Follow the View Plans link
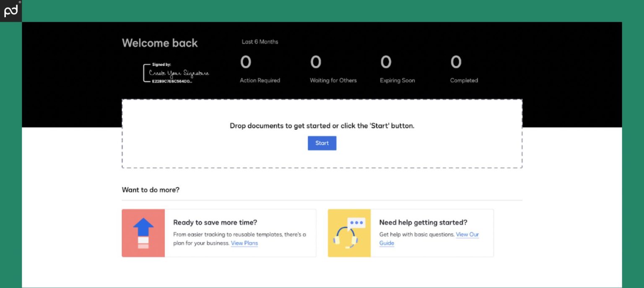Image resolution: width=644 pixels, height=288 pixels. 244,243
